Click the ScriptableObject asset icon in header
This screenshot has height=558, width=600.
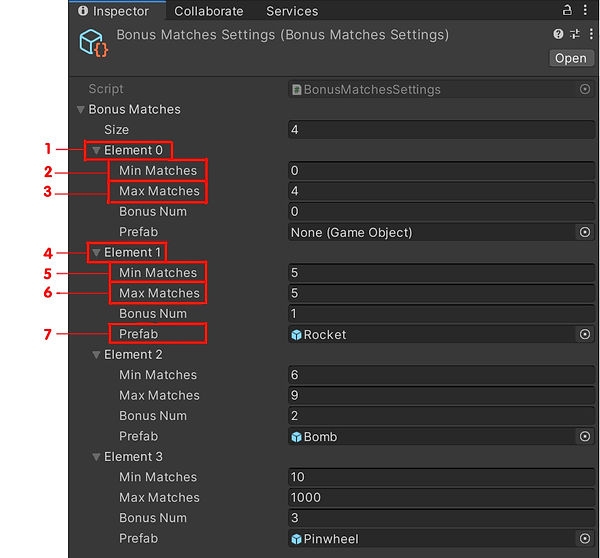click(x=93, y=44)
